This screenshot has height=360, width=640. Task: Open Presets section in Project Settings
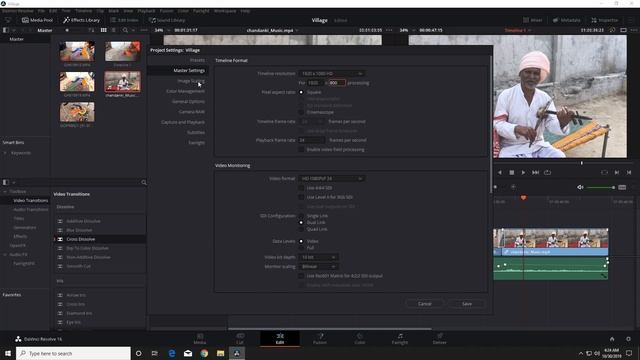(197, 60)
